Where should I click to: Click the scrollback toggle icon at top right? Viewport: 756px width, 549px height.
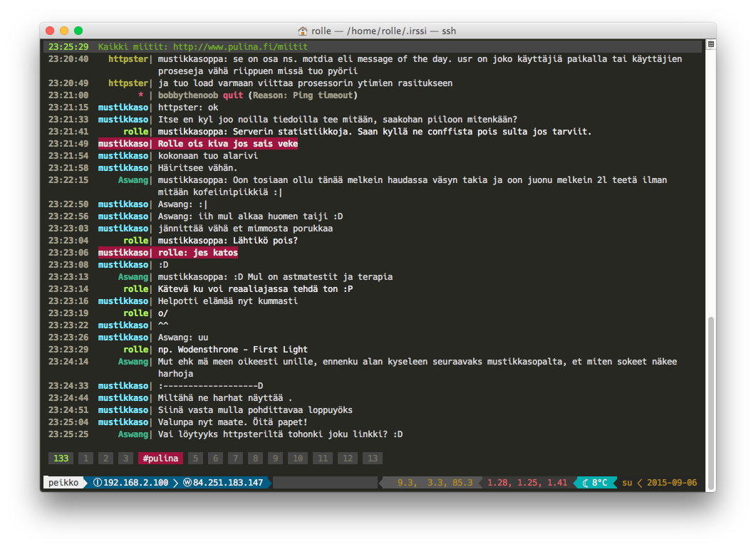tap(710, 44)
